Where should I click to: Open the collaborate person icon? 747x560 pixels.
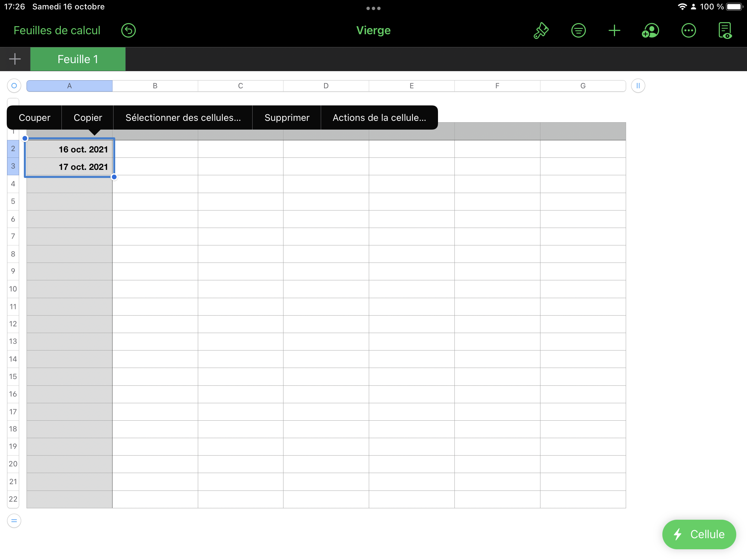point(650,30)
